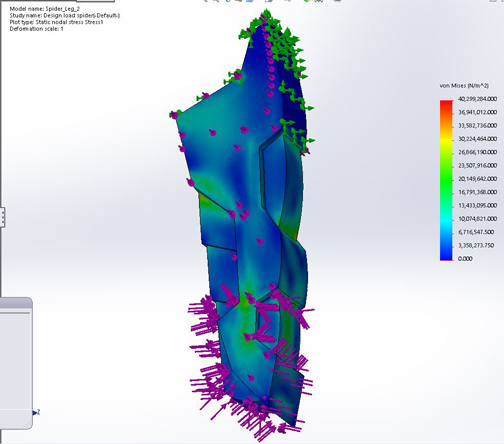Click the legend value 20,149,642.000
Screen dimensions: 504x444
tap(477, 179)
